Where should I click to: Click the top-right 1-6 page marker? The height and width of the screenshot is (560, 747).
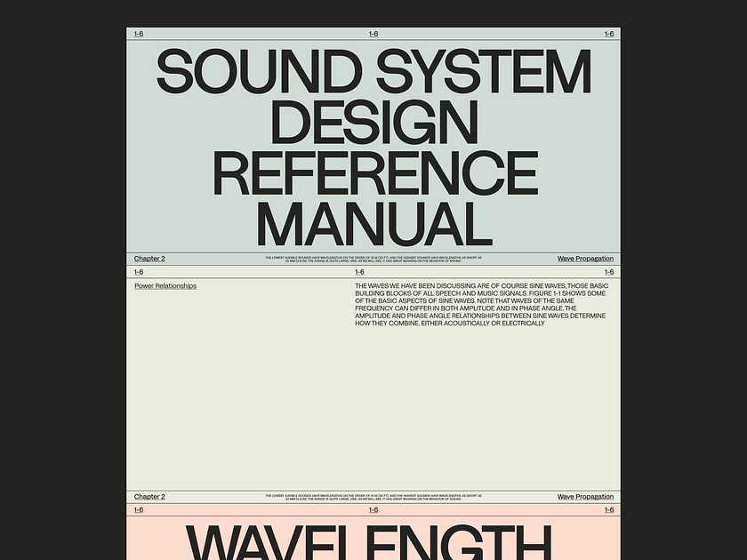coord(608,34)
